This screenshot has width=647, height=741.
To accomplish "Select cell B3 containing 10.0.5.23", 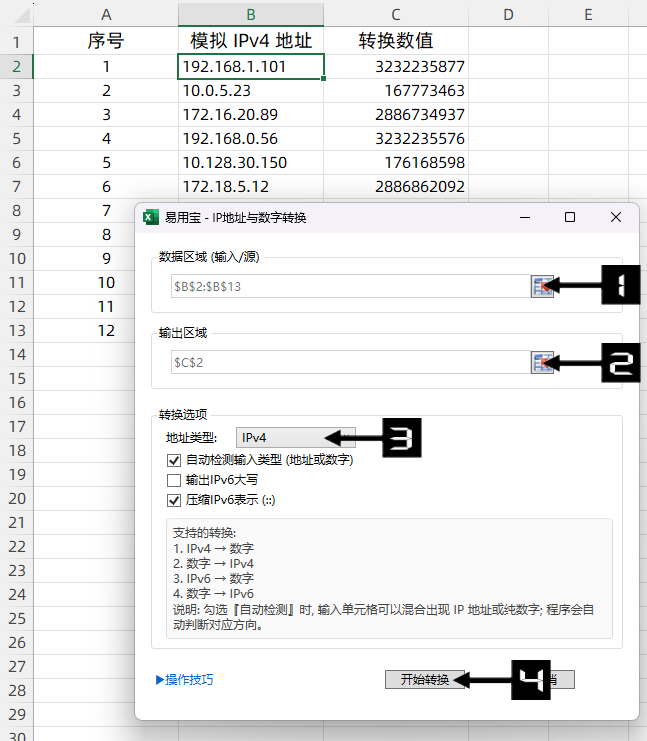I will click(x=251, y=90).
